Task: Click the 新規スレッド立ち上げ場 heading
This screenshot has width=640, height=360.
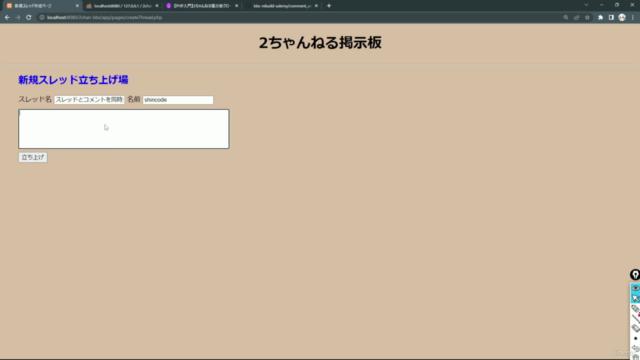Action: [73, 80]
